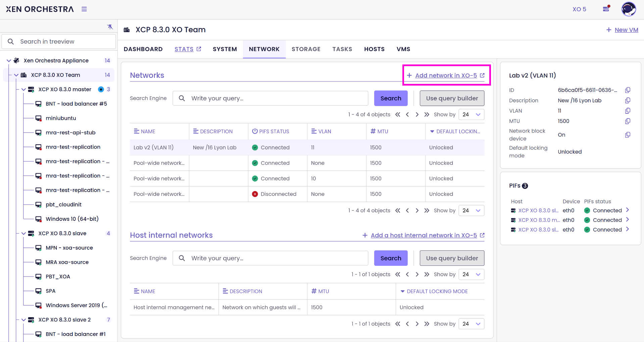This screenshot has height=342, width=644.
Task: Focus the Search in treeview field
Action: [64, 42]
